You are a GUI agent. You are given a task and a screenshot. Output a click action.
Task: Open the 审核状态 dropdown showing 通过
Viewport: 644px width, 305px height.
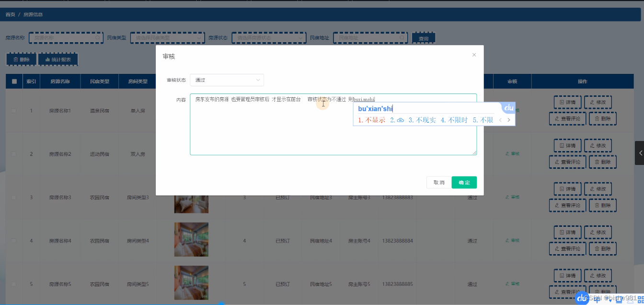pos(227,80)
